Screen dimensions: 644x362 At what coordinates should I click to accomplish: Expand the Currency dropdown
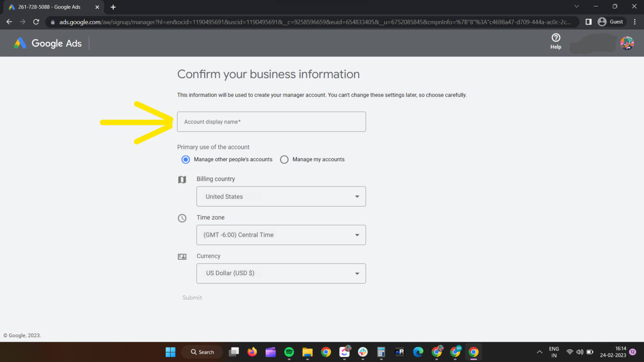coord(281,273)
